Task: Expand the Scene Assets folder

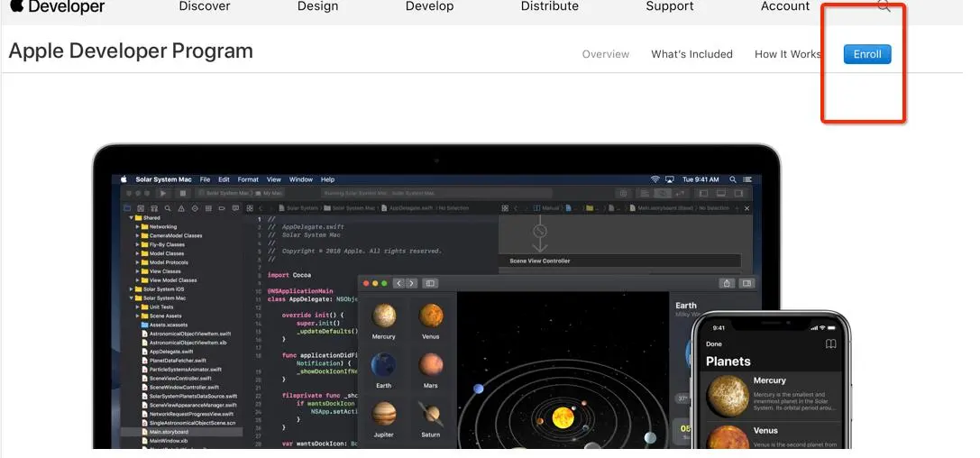Action: point(138,316)
